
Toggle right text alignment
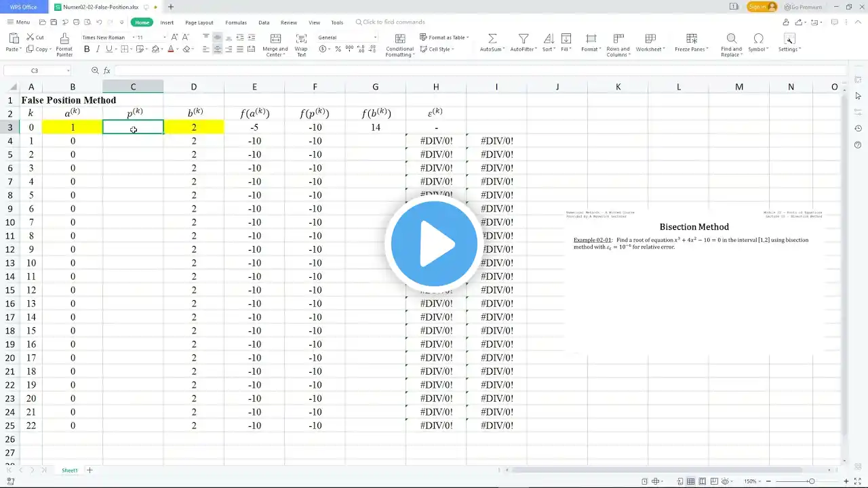pyautogui.click(x=229, y=49)
